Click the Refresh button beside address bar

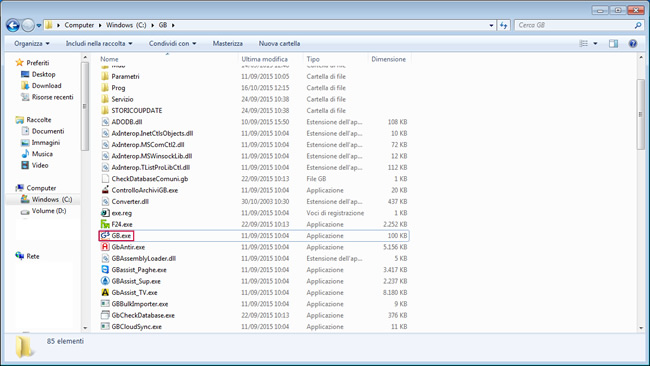point(504,25)
